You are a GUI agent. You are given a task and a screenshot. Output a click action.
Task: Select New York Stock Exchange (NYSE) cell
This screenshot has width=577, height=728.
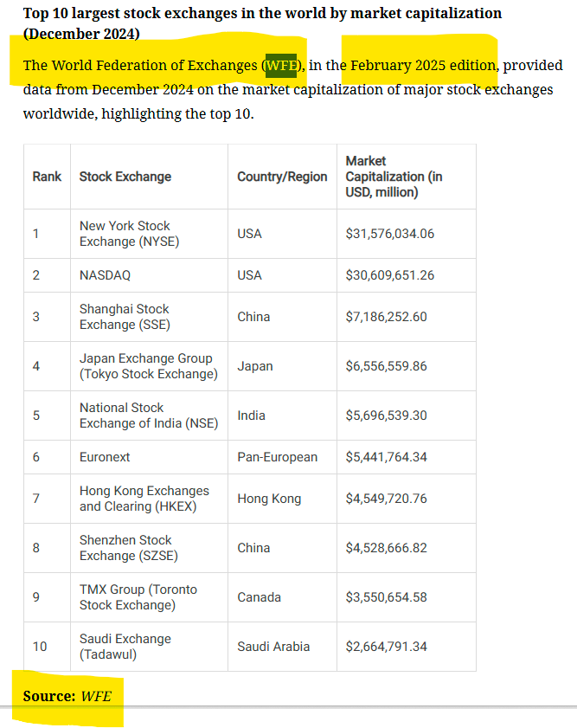tap(149, 234)
